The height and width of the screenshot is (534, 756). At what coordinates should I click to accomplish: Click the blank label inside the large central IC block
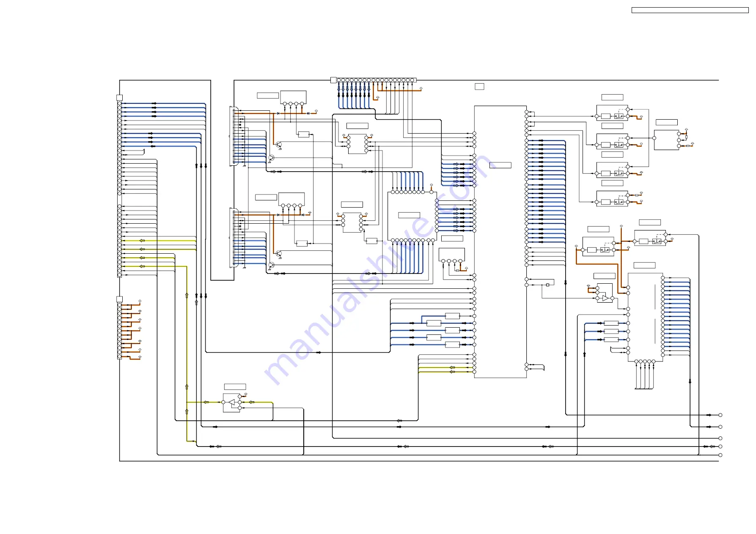point(500,165)
